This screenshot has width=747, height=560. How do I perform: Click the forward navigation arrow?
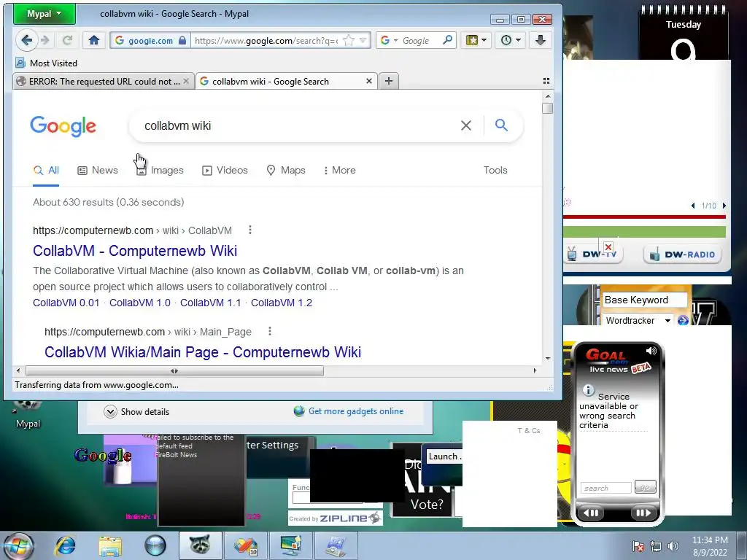click(45, 41)
